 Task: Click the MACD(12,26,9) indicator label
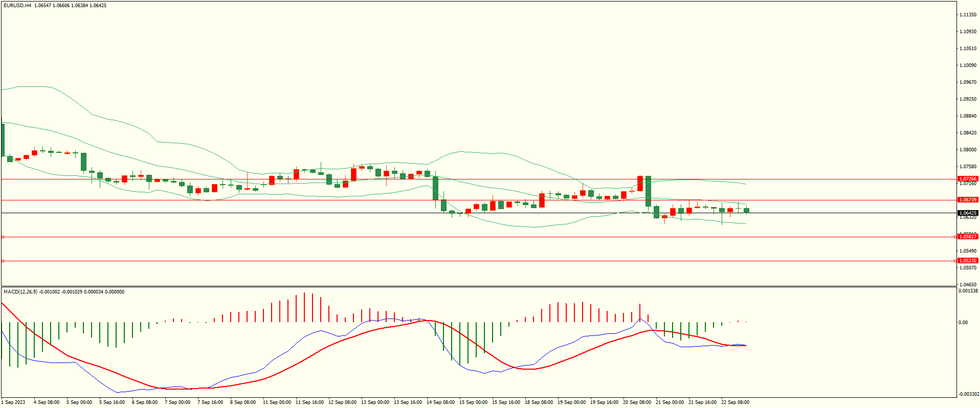pyautogui.click(x=20, y=292)
